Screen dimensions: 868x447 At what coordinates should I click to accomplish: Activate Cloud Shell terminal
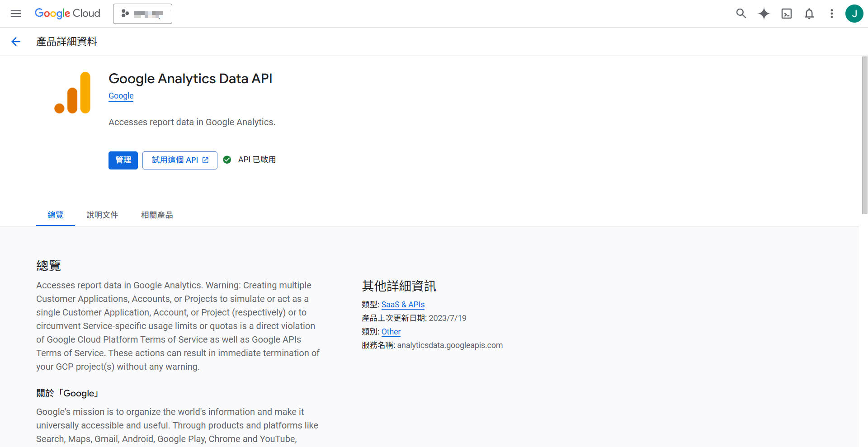click(x=787, y=14)
